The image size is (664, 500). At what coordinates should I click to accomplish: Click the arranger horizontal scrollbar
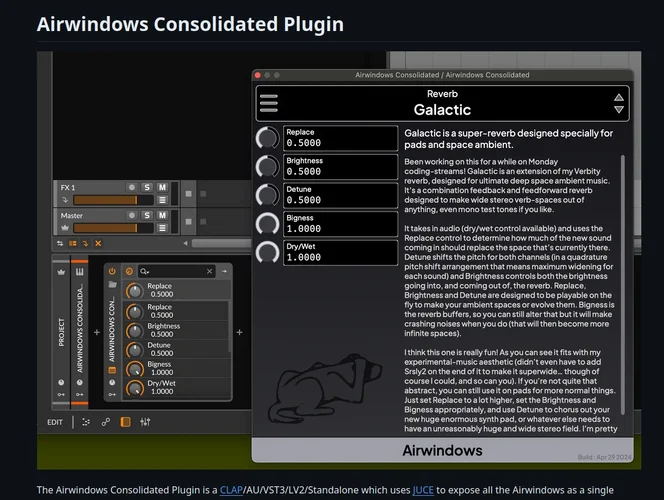(221, 243)
